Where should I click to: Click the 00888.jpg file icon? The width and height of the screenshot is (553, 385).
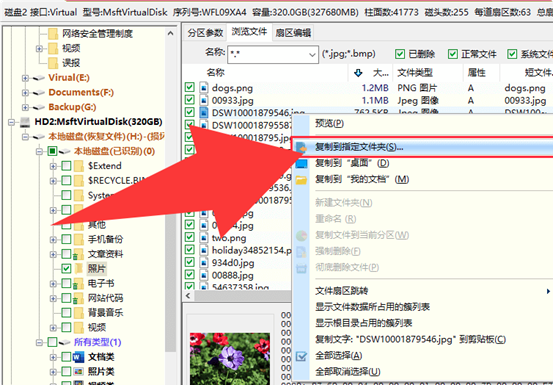203,275
